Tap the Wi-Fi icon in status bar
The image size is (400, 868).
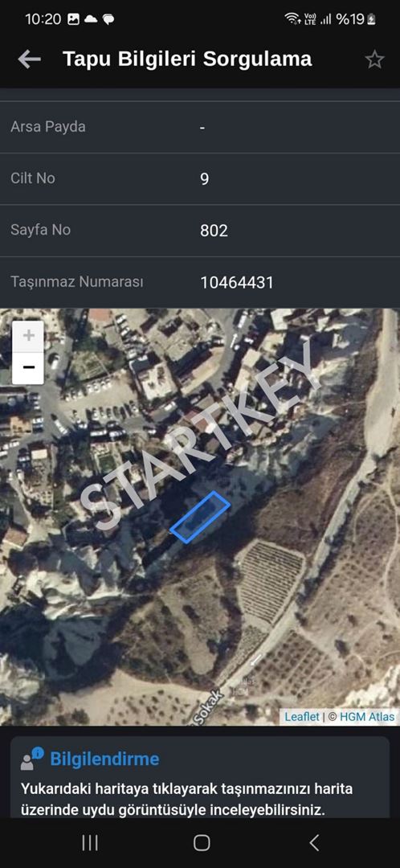(292, 19)
